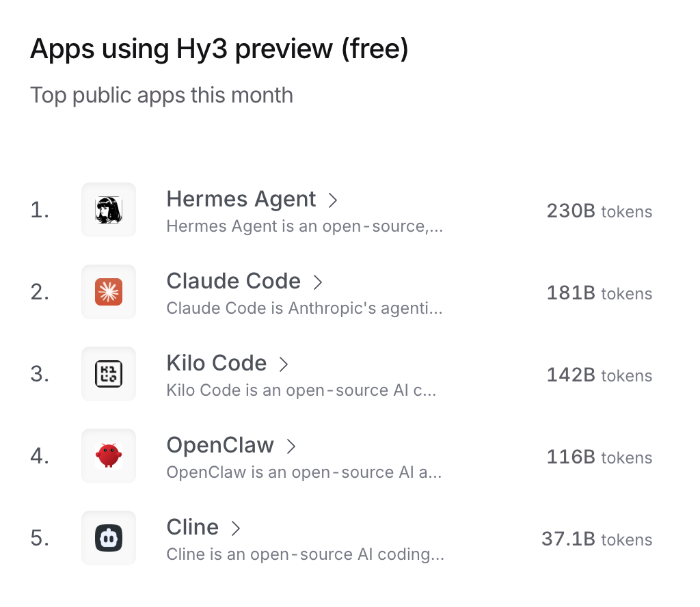Click the '116B tokens' value
700x607 pixels.
click(600, 457)
